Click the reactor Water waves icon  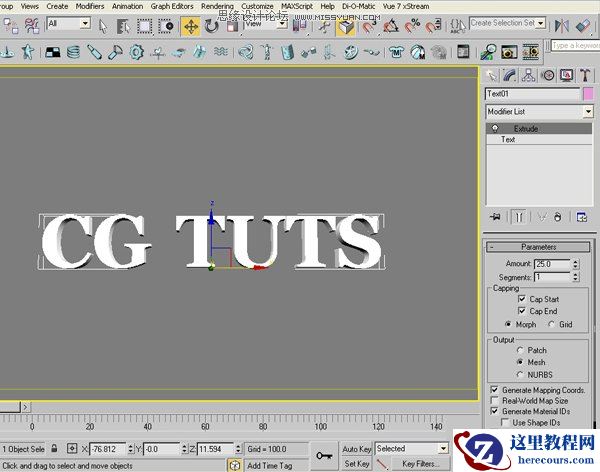(x=221, y=52)
